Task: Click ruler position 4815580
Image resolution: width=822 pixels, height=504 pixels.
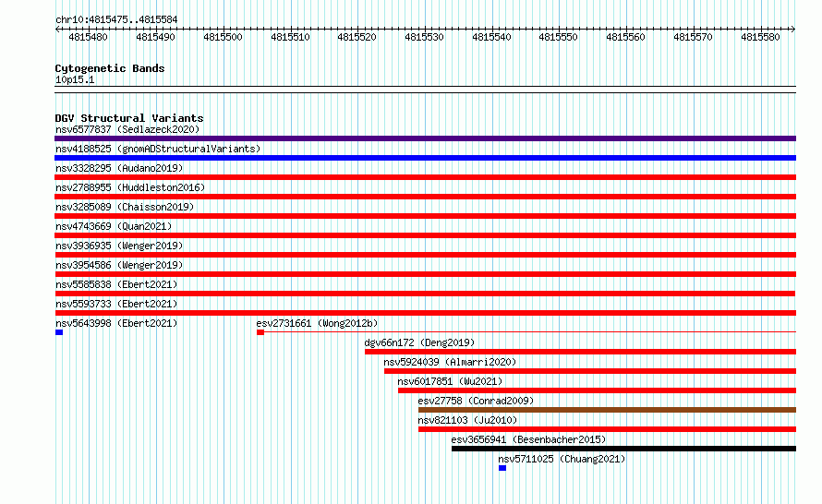Action: pos(761,37)
